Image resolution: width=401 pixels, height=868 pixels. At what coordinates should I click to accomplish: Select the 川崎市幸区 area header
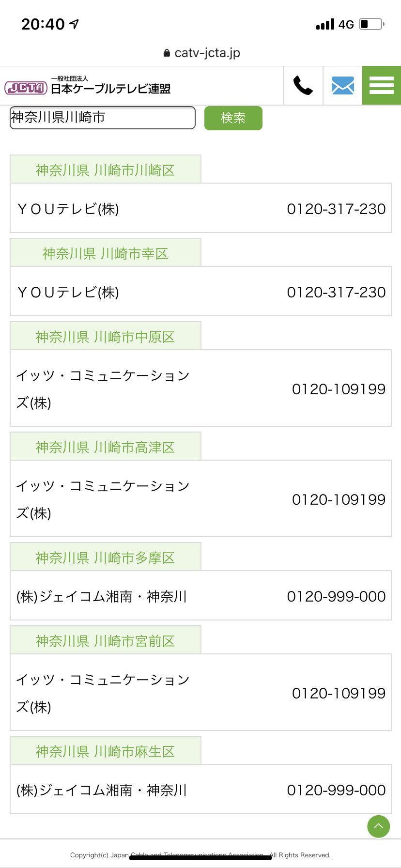click(x=105, y=253)
